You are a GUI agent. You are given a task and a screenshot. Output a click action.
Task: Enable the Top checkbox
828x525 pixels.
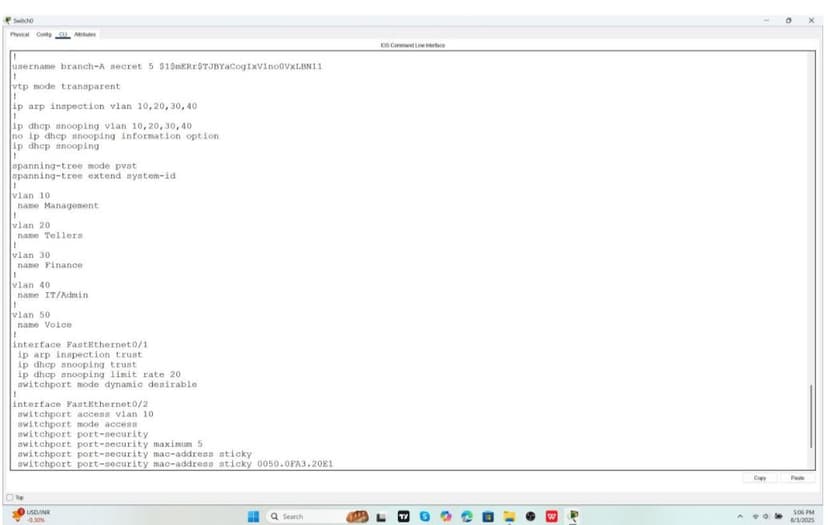coord(10,498)
